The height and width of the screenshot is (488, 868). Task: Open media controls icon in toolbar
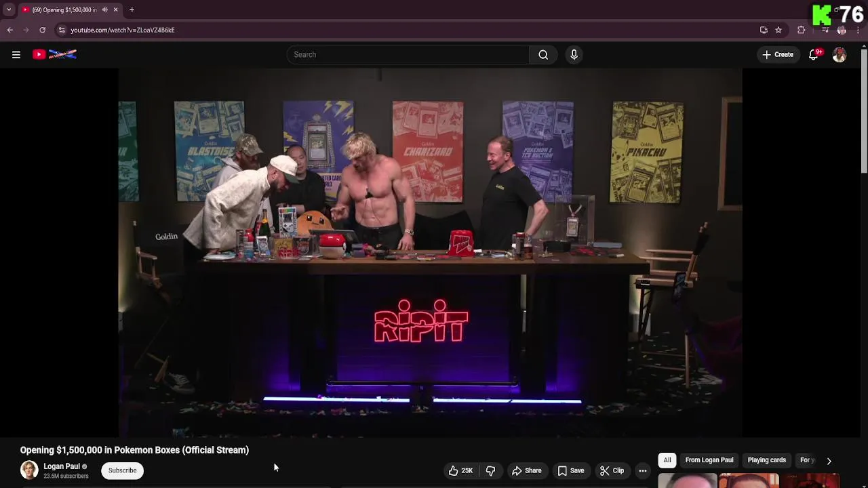(x=825, y=30)
